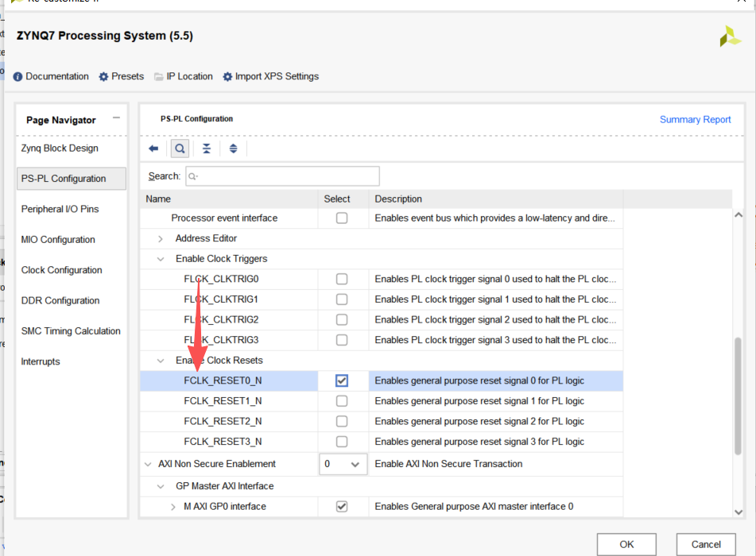
Task: Open Clock Configuration page
Action: 62,270
